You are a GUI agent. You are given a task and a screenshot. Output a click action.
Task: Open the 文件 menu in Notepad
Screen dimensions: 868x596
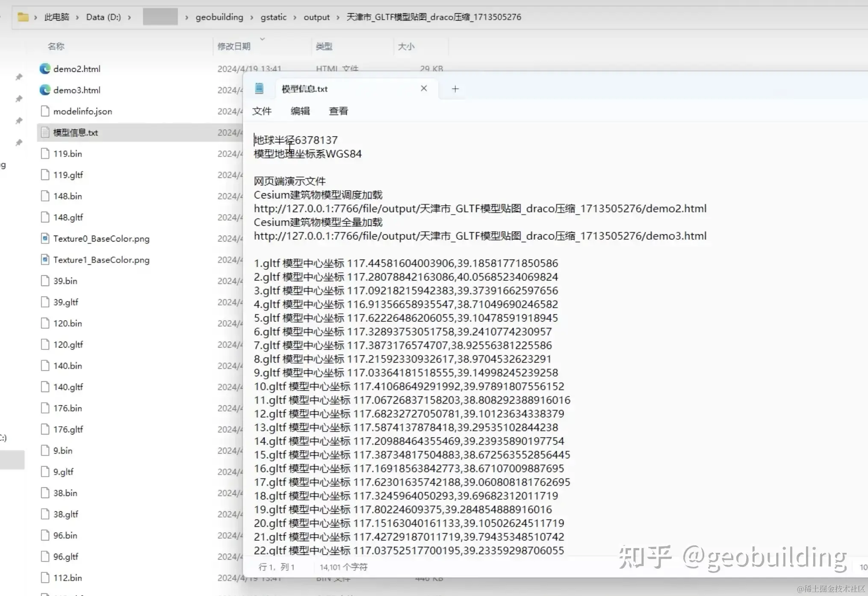coord(262,111)
